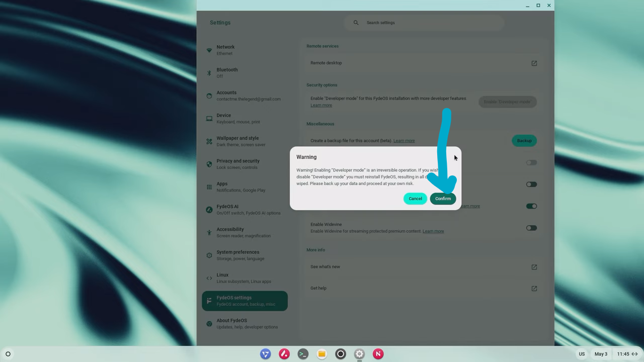Click the launcher circle button

click(x=8, y=354)
